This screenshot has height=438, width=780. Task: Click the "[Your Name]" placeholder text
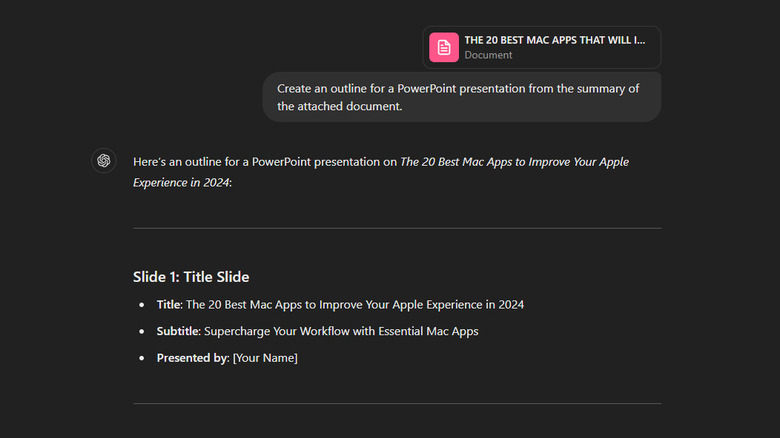click(265, 358)
